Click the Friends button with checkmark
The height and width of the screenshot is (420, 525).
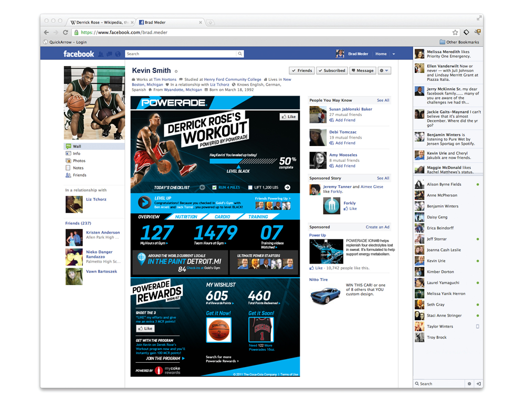[x=302, y=71]
